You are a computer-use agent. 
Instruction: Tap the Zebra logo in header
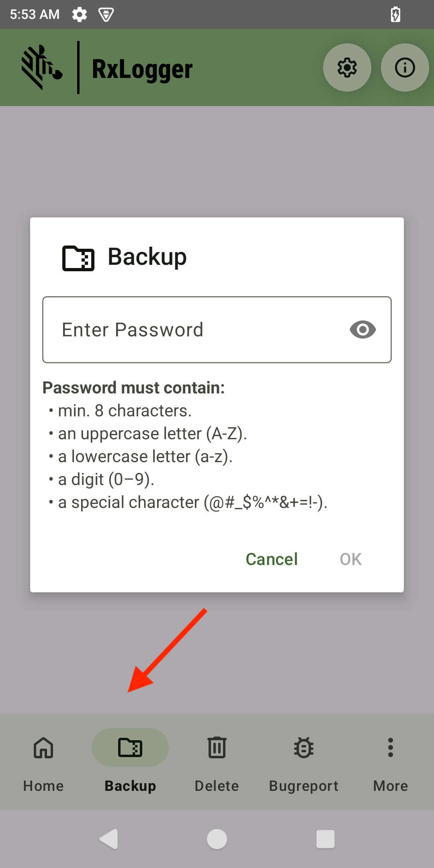click(x=42, y=68)
